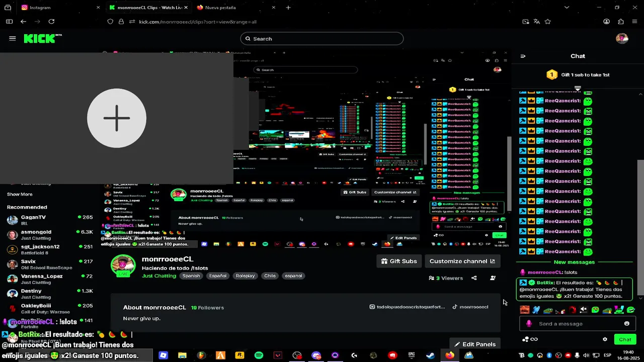The height and width of the screenshot is (362, 644).
Task: Click the browser address bar URL
Action: tap(198, 22)
